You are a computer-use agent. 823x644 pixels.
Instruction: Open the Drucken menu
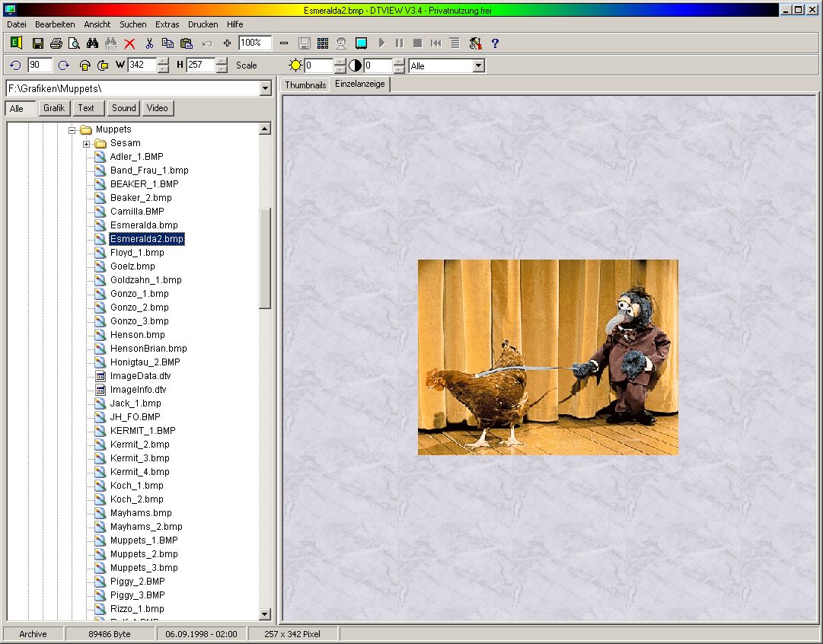[203, 24]
